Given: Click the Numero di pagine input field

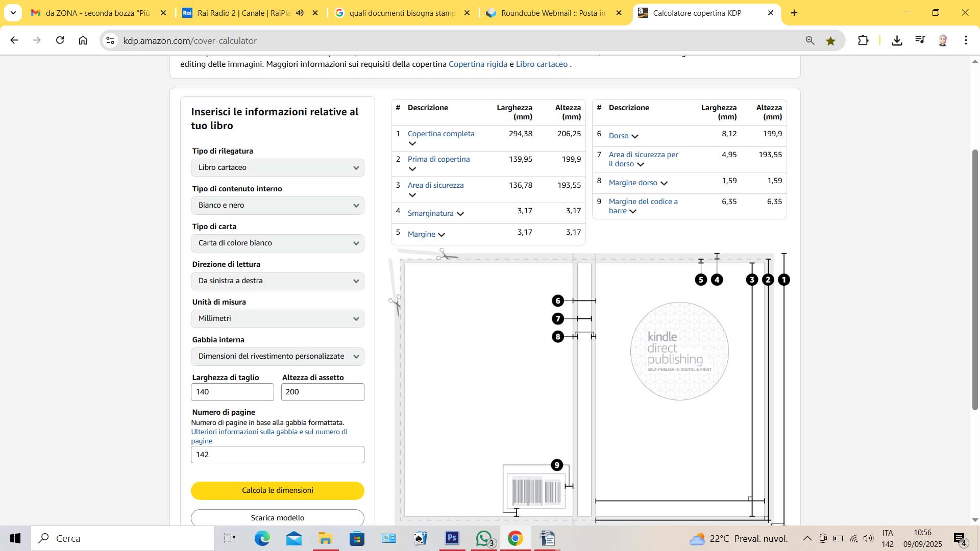Looking at the screenshot, I should tap(277, 455).
